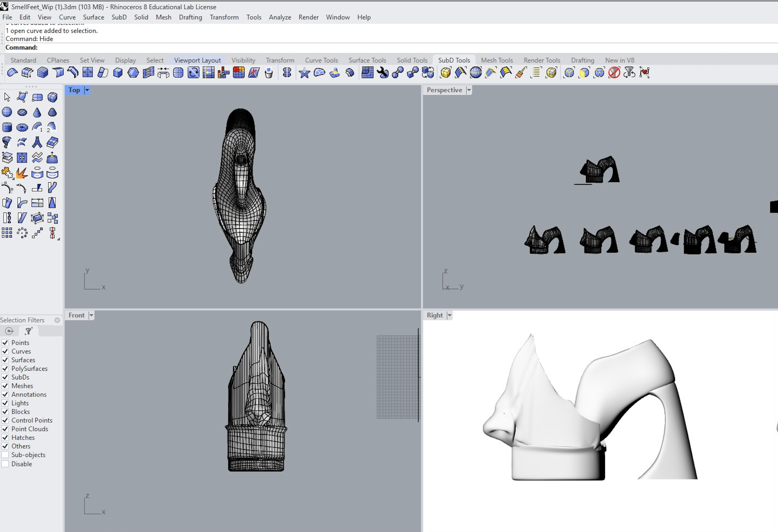The height and width of the screenshot is (532, 778).
Task: Select the Explode tool icon
Action: [x=22, y=173]
